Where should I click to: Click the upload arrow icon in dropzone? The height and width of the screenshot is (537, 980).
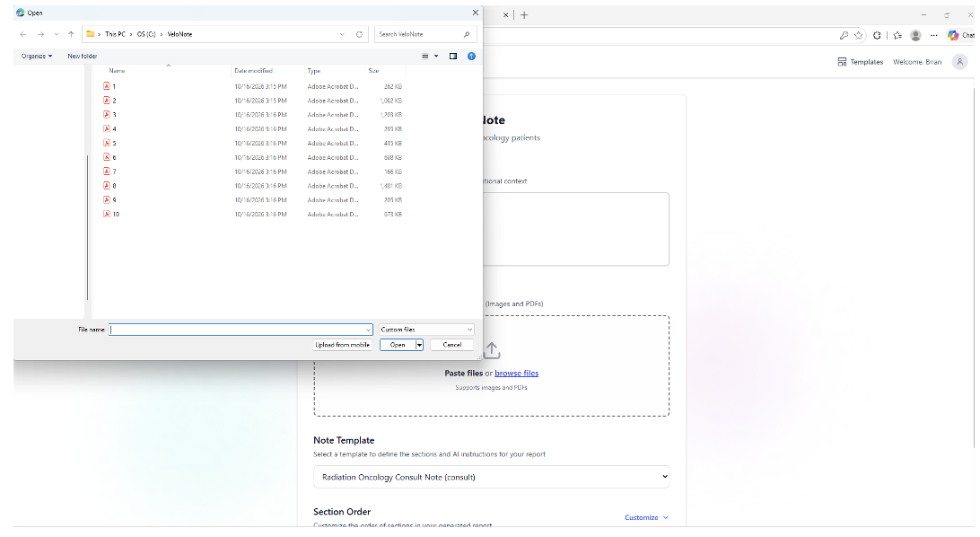[x=492, y=350]
